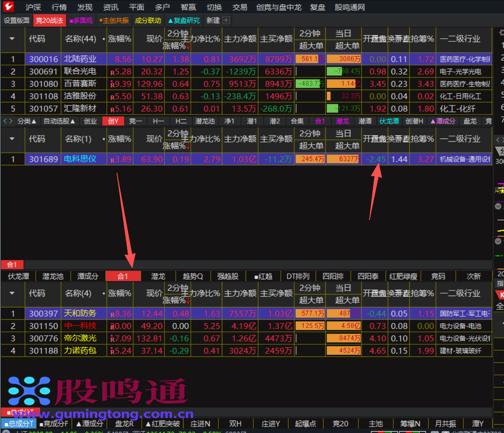The height and width of the screenshot is (433, 504).
Task: Expand the 分类 dropdown tab
Action: pos(27,121)
